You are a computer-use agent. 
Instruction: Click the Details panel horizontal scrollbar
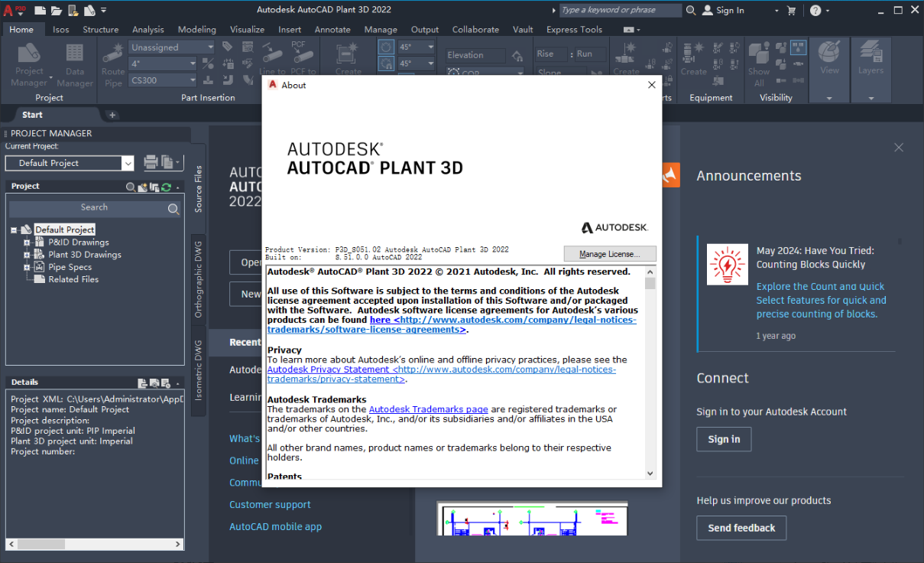click(42, 544)
